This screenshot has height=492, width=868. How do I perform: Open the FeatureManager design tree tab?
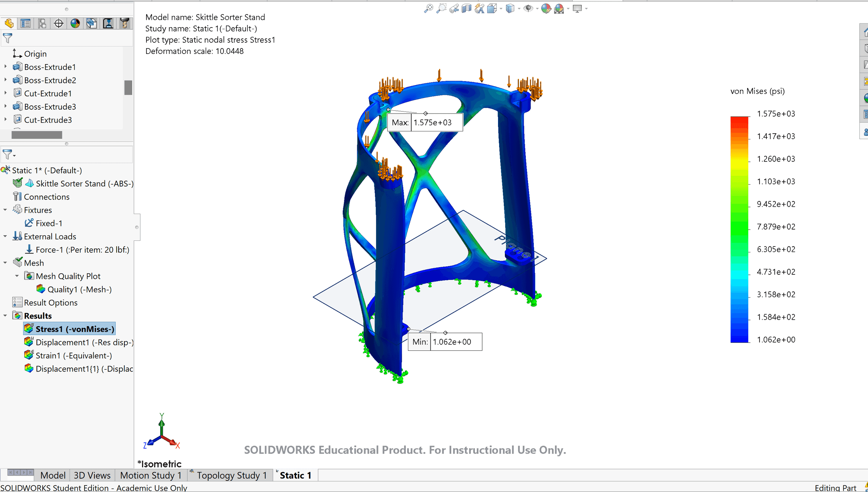[9, 24]
